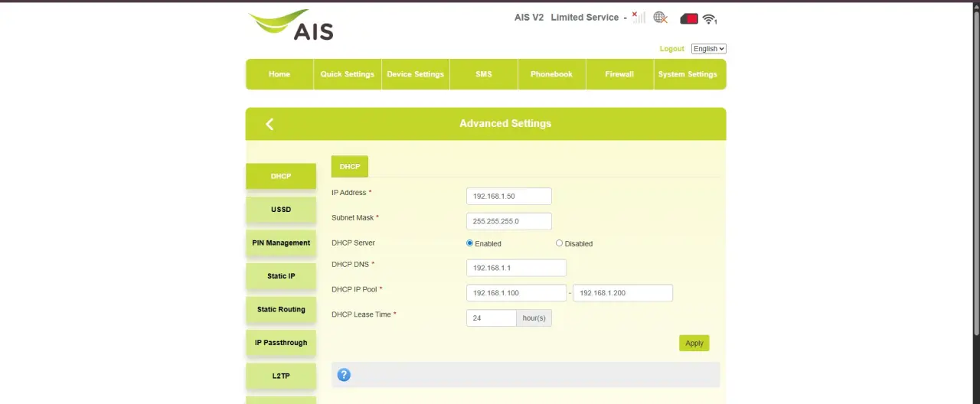This screenshot has width=980, height=404.
Task: Select the Enabled DHCP Server radio button
Action: click(470, 243)
